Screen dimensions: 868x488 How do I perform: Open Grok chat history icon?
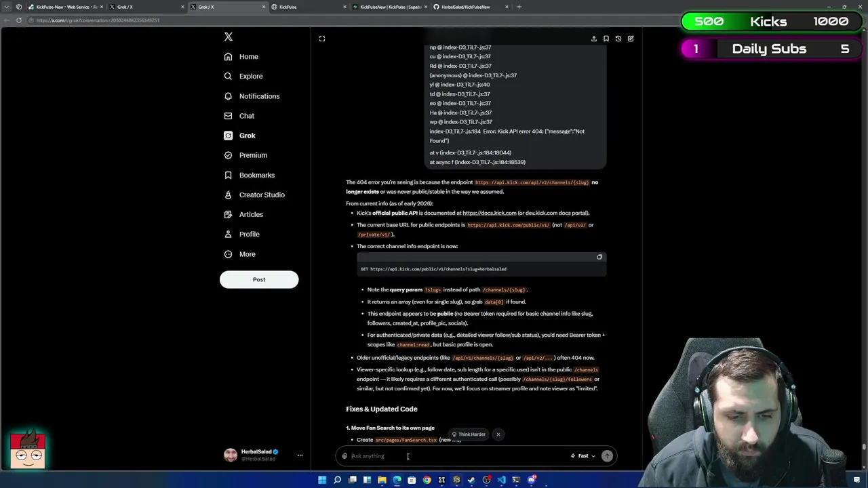618,39
